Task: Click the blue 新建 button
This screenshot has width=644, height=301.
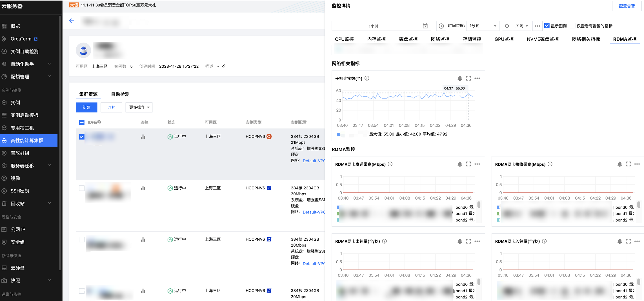Action: pyautogui.click(x=86, y=107)
